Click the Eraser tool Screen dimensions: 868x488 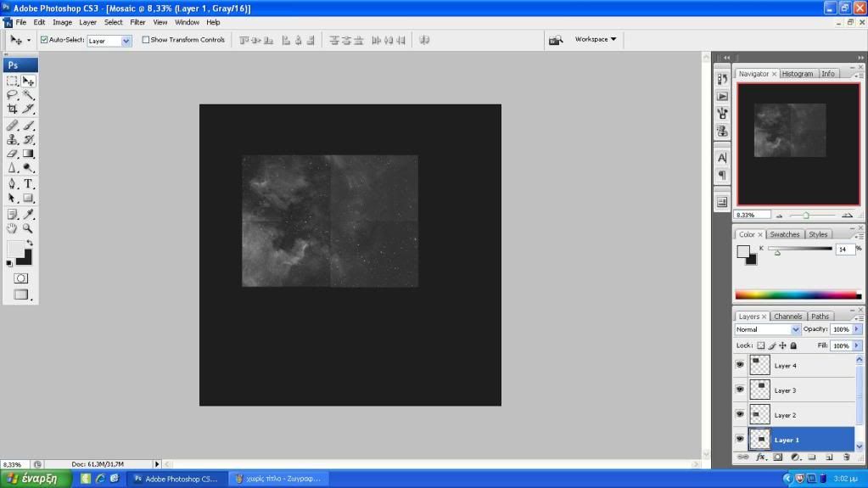pos(13,154)
